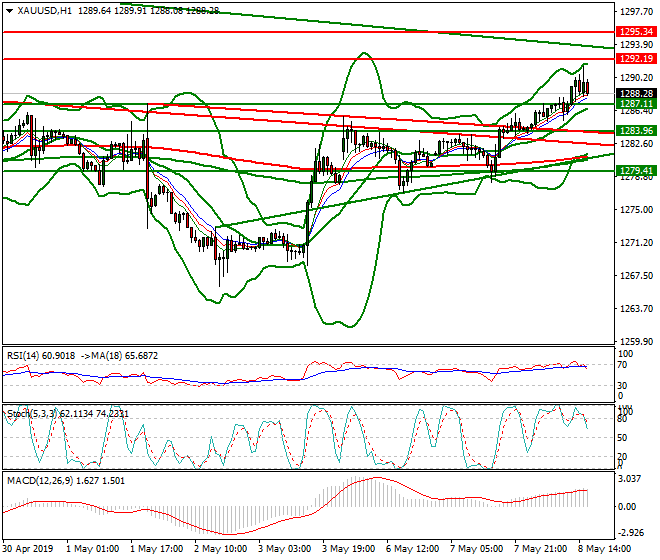
Task: Click the 1275.00 price axis value
Action: pos(636,210)
